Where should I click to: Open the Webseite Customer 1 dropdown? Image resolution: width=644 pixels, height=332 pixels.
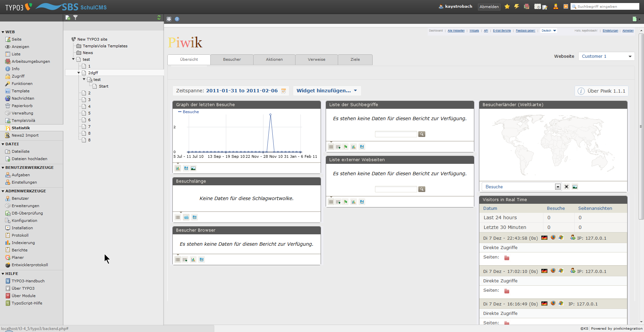coord(606,56)
